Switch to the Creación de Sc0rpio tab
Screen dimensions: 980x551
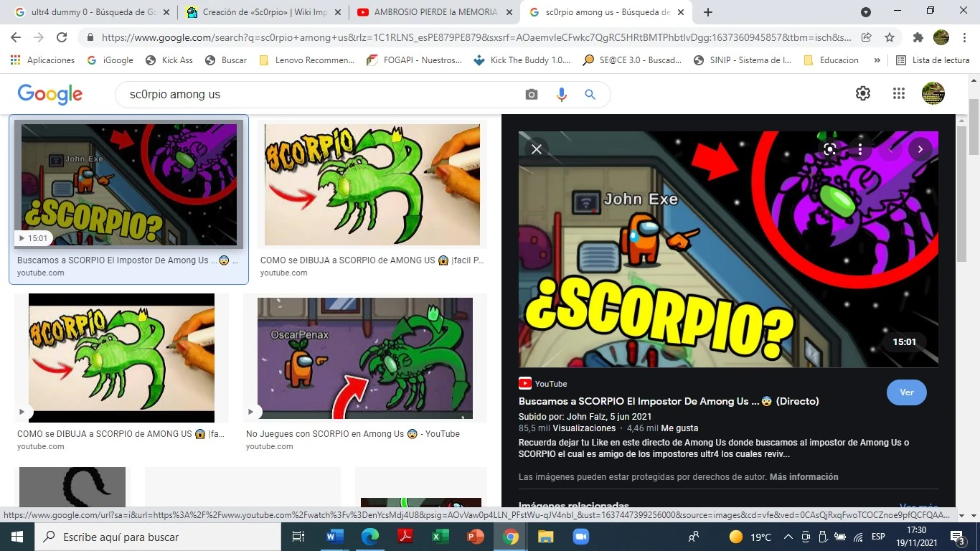(x=262, y=12)
